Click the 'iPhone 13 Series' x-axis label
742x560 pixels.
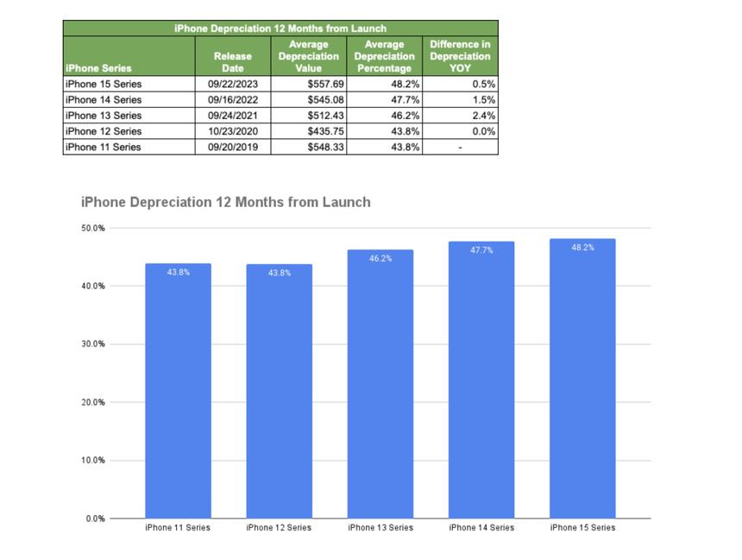point(380,527)
